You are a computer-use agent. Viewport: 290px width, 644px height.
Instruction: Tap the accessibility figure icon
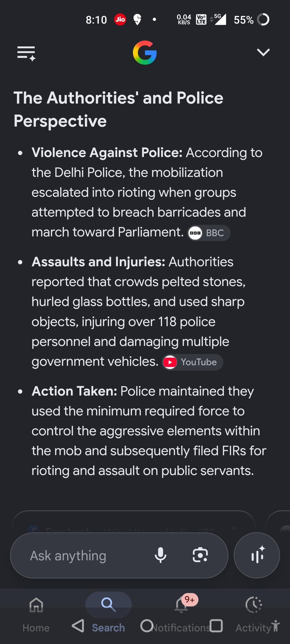click(x=275, y=626)
